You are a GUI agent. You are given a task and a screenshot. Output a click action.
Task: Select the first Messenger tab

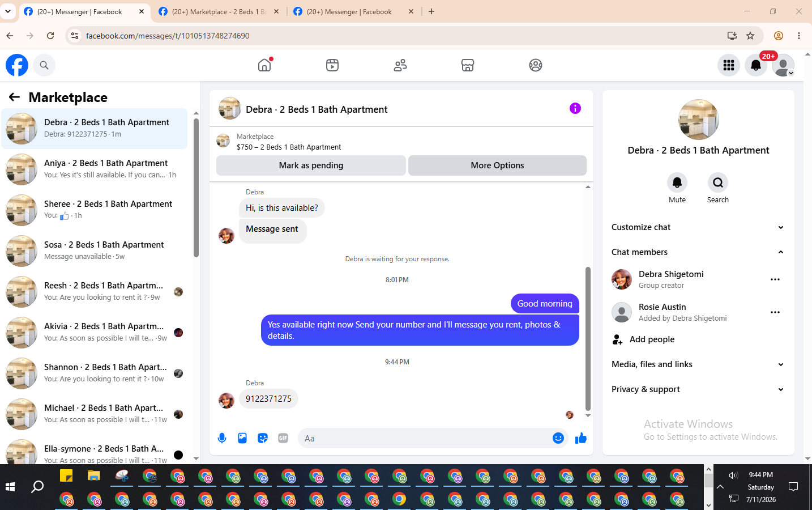coord(84,11)
